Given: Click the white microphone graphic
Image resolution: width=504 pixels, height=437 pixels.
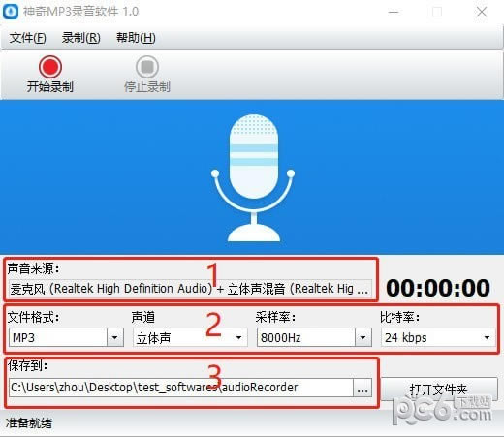Looking at the screenshot, I should coord(253,177).
